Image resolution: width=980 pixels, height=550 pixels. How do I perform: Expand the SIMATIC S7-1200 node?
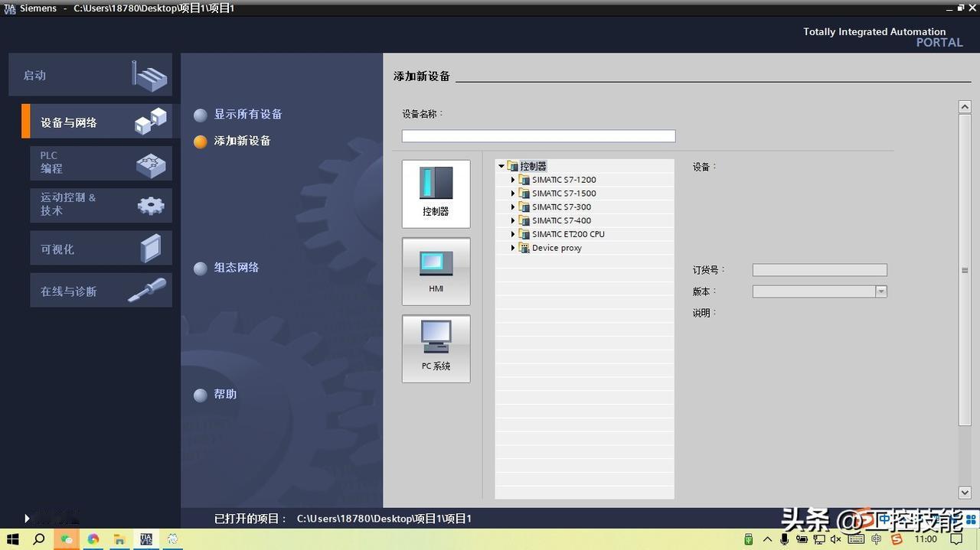coord(513,180)
